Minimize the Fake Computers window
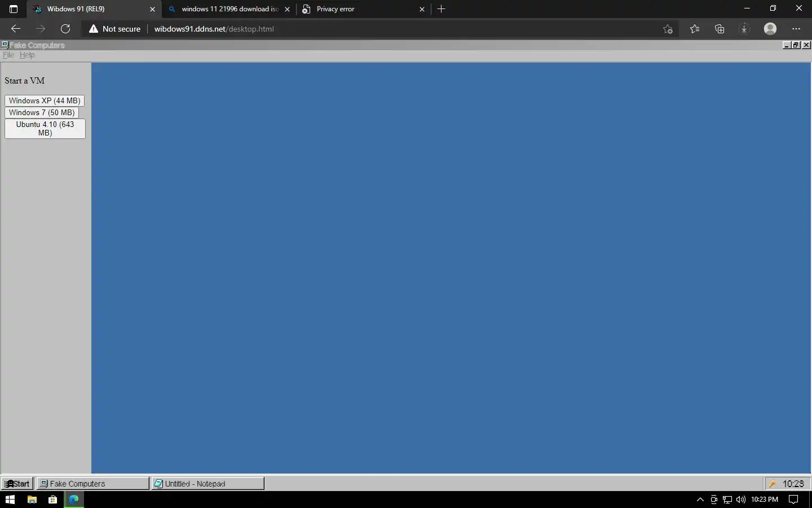 point(787,45)
